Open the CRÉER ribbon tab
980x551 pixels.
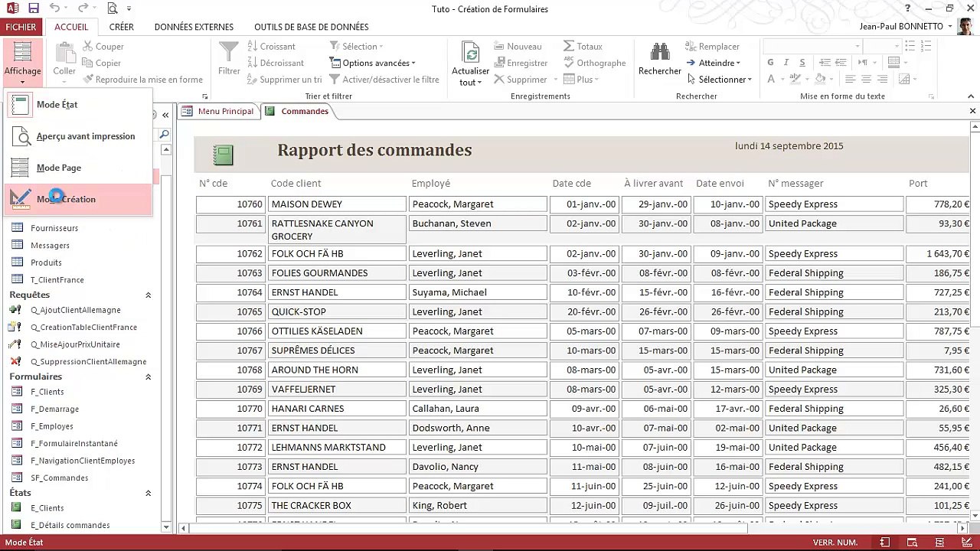[121, 27]
